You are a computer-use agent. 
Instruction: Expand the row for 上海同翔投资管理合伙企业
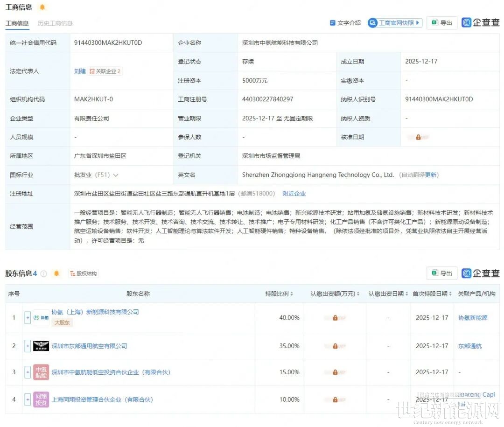pyautogui.click(x=27, y=399)
